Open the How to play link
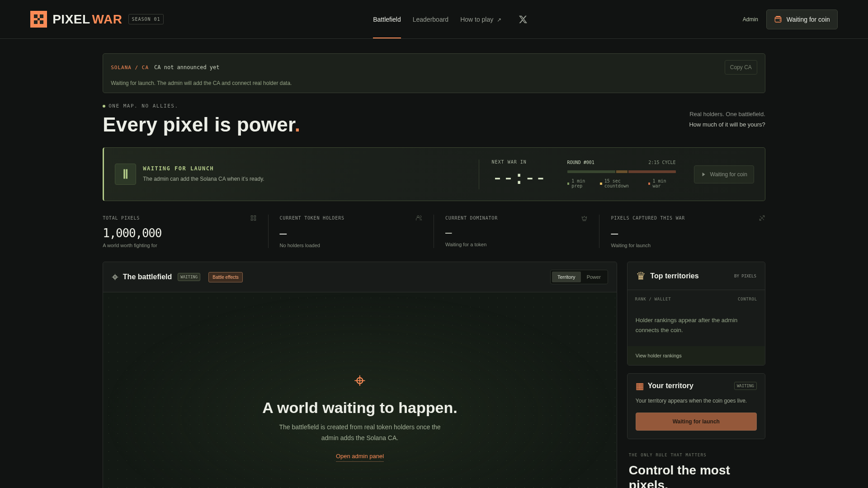This screenshot has width=868, height=488. click(x=481, y=19)
